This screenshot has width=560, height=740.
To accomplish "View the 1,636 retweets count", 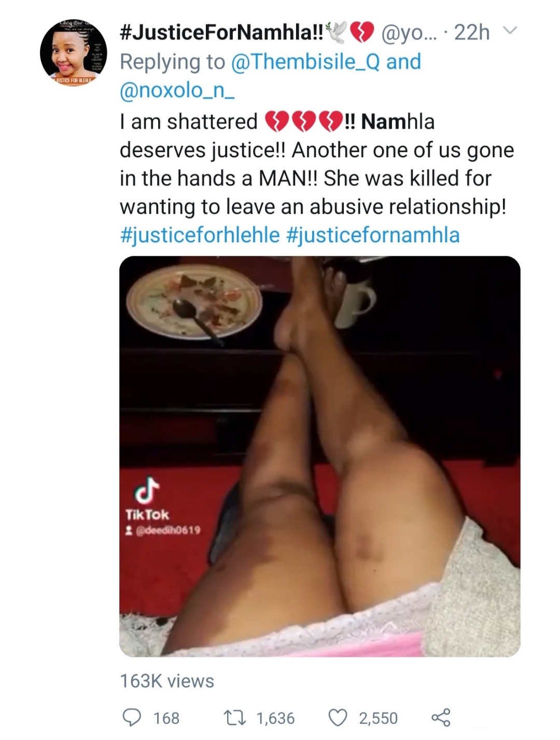I will pyautogui.click(x=276, y=718).
